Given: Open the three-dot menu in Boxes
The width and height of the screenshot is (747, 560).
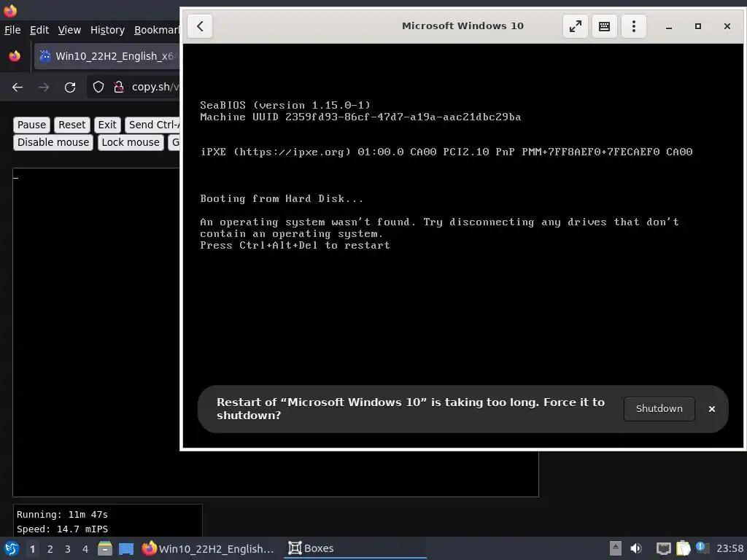Looking at the screenshot, I should (x=634, y=26).
